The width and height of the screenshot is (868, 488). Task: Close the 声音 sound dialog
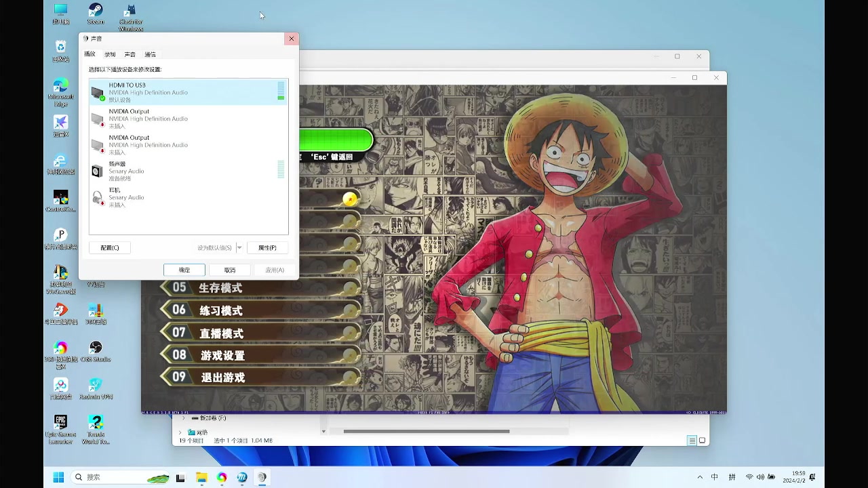pos(292,39)
